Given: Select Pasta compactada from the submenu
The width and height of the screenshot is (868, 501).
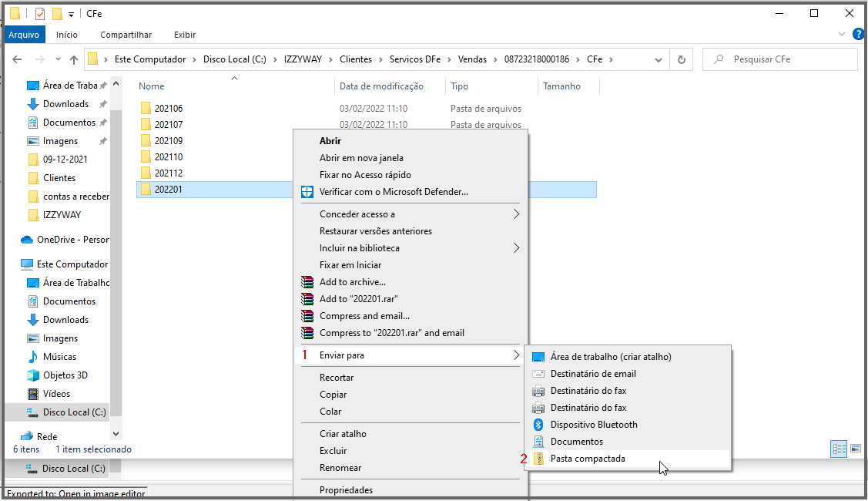Looking at the screenshot, I should (x=588, y=459).
